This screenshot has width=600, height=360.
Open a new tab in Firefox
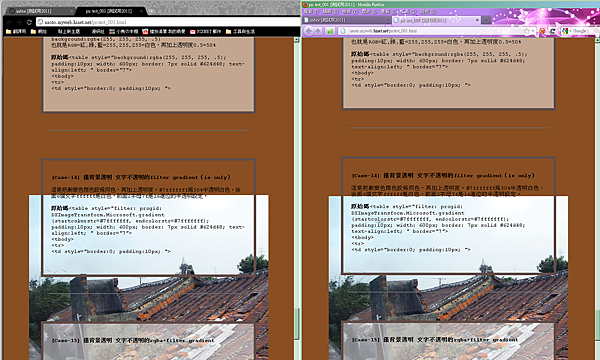click(486, 20)
